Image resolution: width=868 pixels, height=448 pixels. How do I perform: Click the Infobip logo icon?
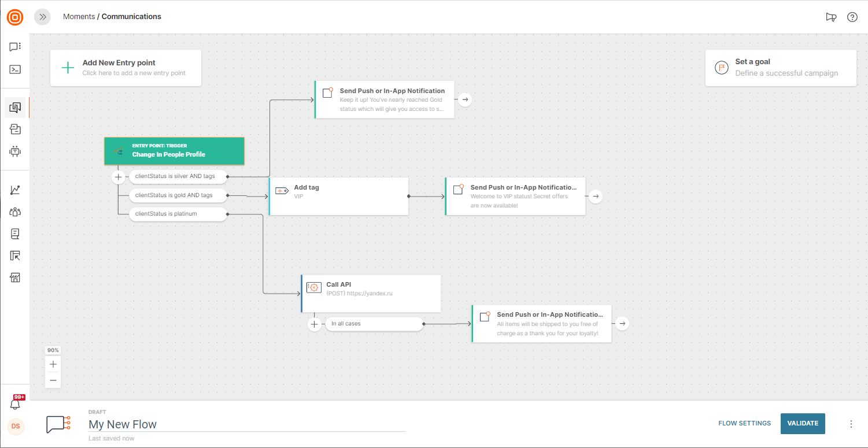tap(15, 17)
